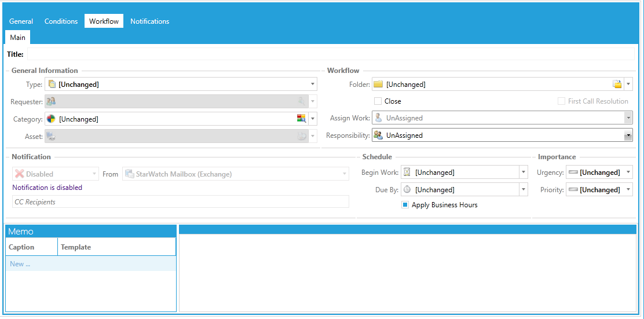Click the Requester people icon
This screenshot has height=319, width=644.
[x=52, y=101]
